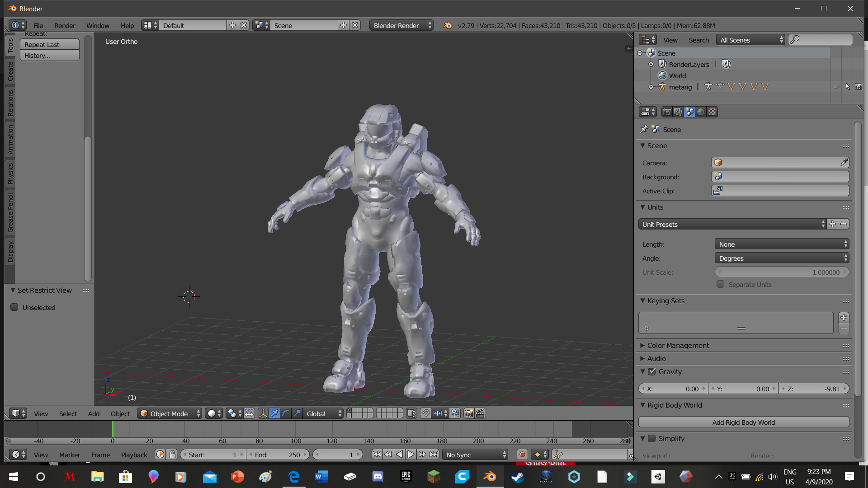Click the OpenGL render image camera icon
Image resolution: width=868 pixels, height=488 pixels.
(x=468, y=413)
